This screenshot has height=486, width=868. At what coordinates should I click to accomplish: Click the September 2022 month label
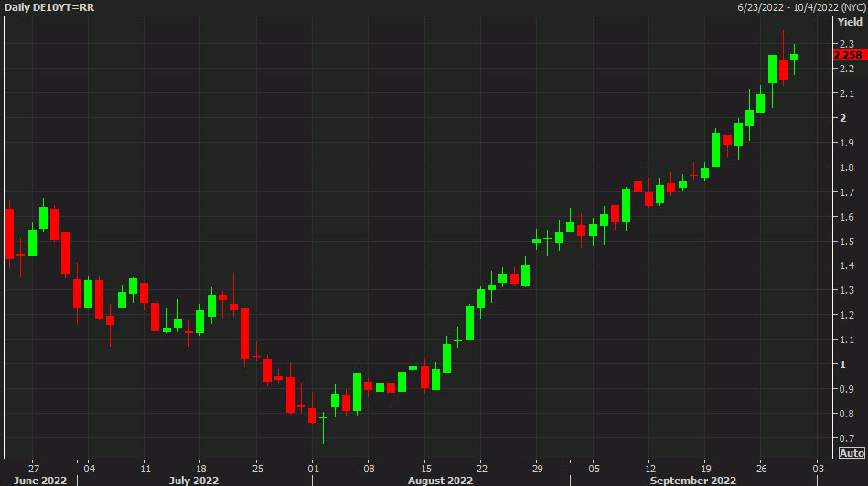tap(693, 481)
